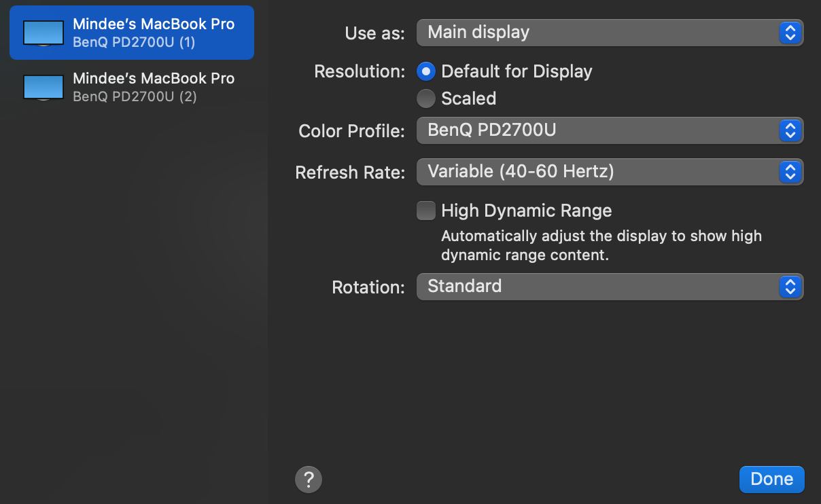This screenshot has width=821, height=504.
Task: Click the Default for Display label text
Action: tap(517, 71)
